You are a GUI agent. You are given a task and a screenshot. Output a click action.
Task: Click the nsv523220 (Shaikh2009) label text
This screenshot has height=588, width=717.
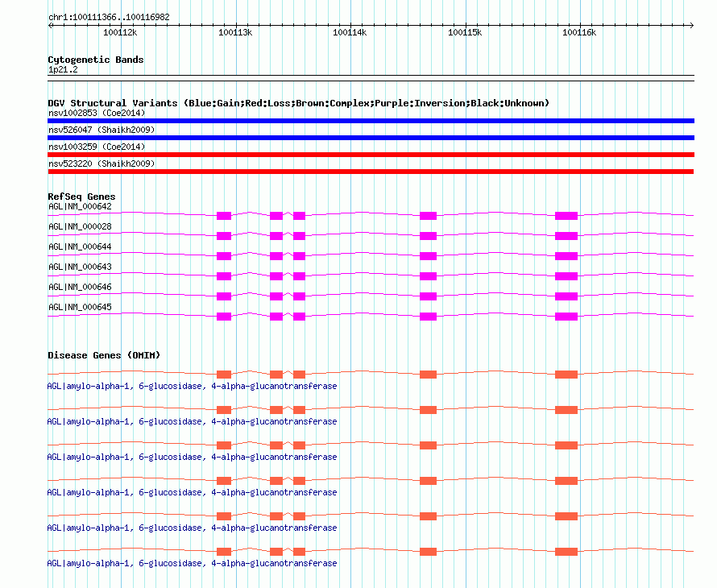click(101, 164)
